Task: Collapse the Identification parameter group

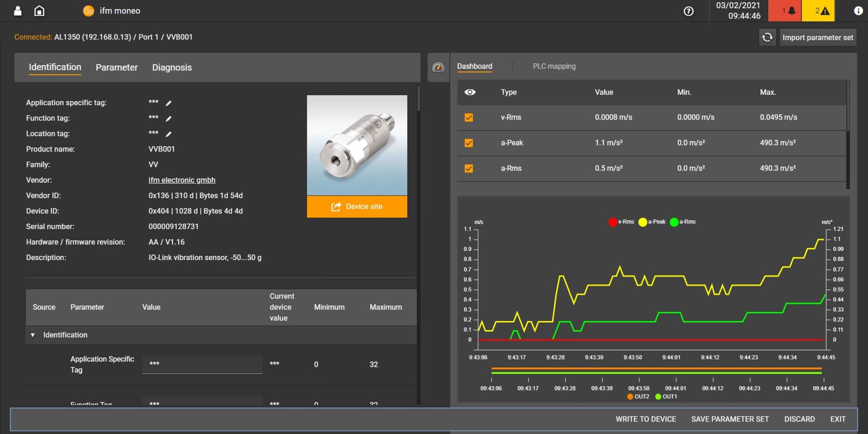Action: pos(33,335)
